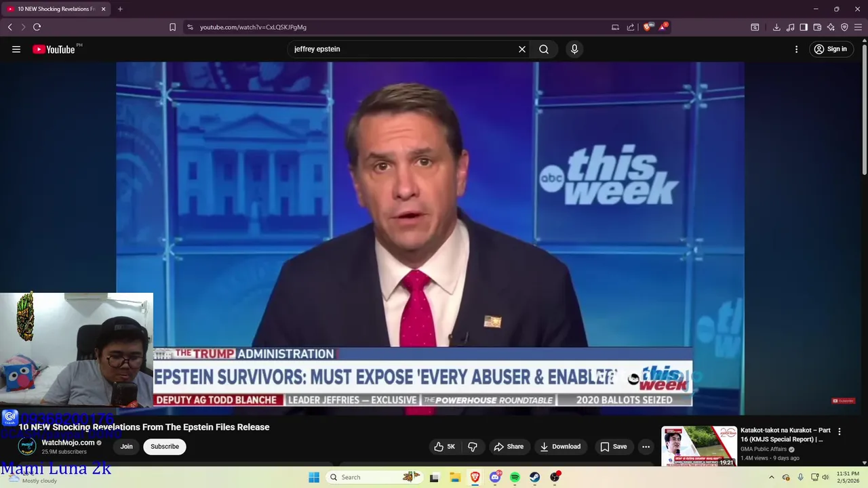The height and width of the screenshot is (488, 868).
Task: Open YouTube settings three-dot menu
Action: tap(797, 49)
